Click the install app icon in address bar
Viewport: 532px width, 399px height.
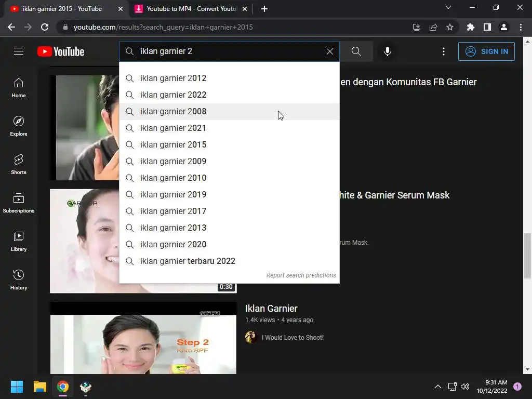pyautogui.click(x=416, y=27)
